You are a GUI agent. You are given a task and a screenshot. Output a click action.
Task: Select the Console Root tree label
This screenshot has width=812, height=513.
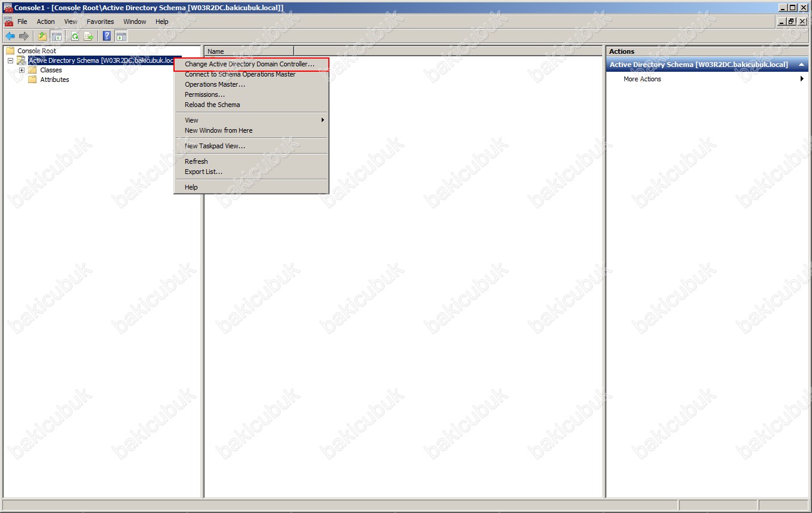click(x=36, y=51)
